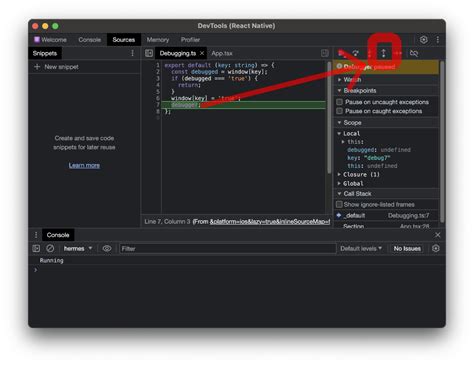Image resolution: width=474 pixels, height=365 pixels.
Task: Click the Welcome tab icon
Action: click(x=37, y=40)
